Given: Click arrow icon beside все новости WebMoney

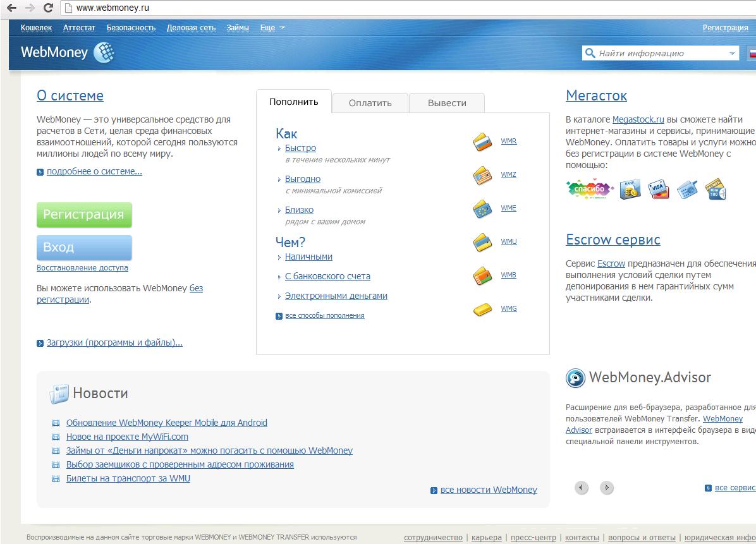Looking at the screenshot, I should 434,490.
